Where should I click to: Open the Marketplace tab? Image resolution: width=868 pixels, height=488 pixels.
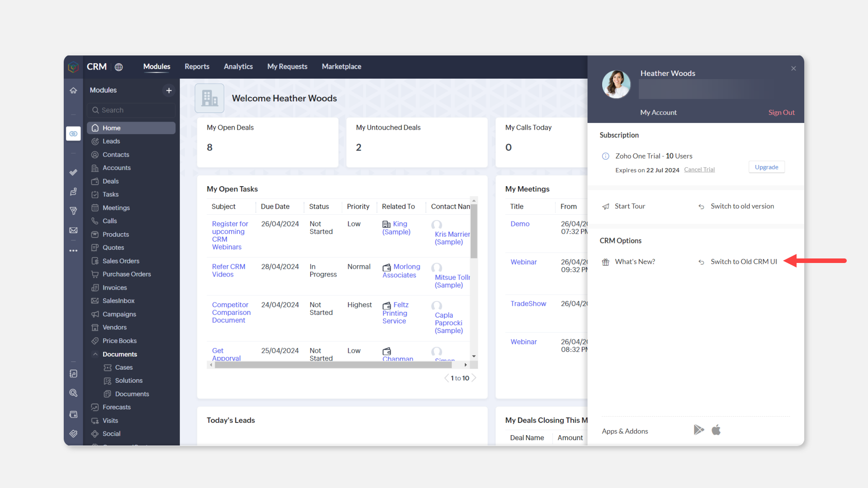[x=341, y=66]
